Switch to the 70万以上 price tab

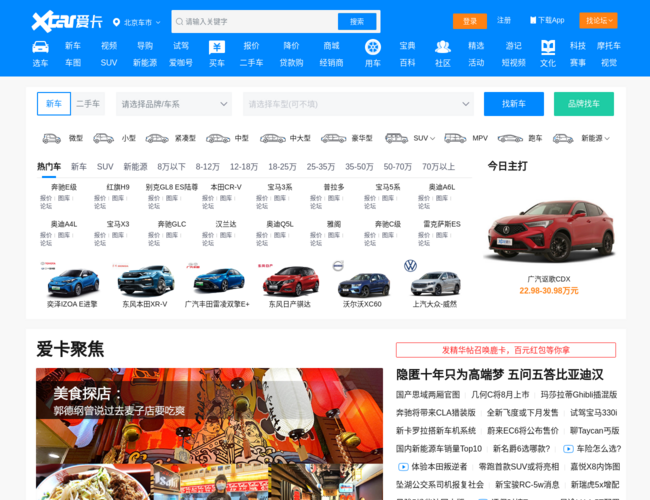(x=438, y=167)
